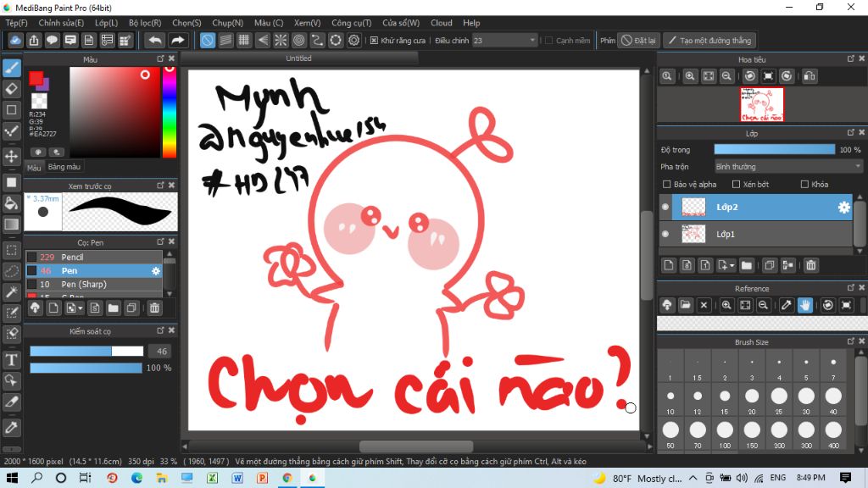Open Pha trộn blend mode dropdown
The width and height of the screenshot is (868, 488).
[x=788, y=167]
